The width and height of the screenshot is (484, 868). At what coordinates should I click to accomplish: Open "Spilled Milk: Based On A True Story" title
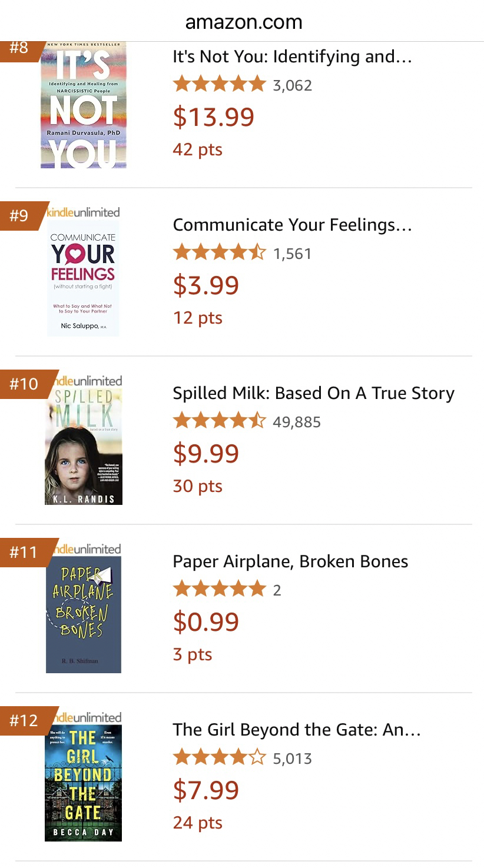313,393
